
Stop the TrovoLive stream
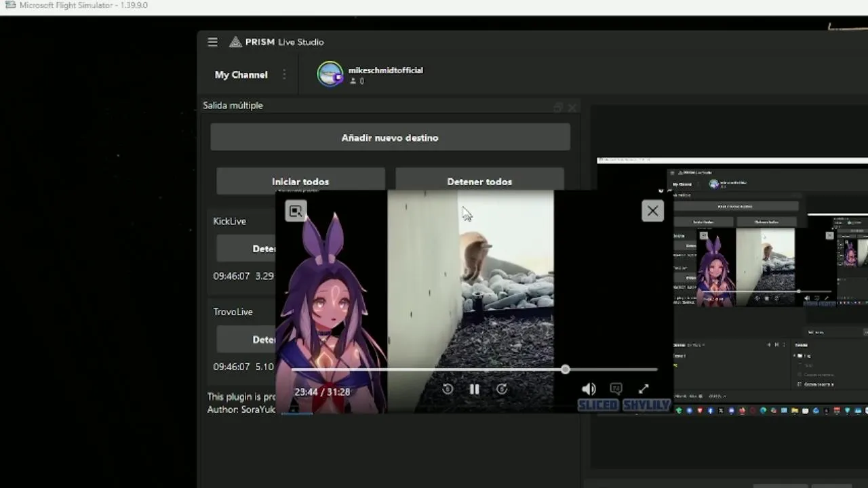click(x=246, y=340)
